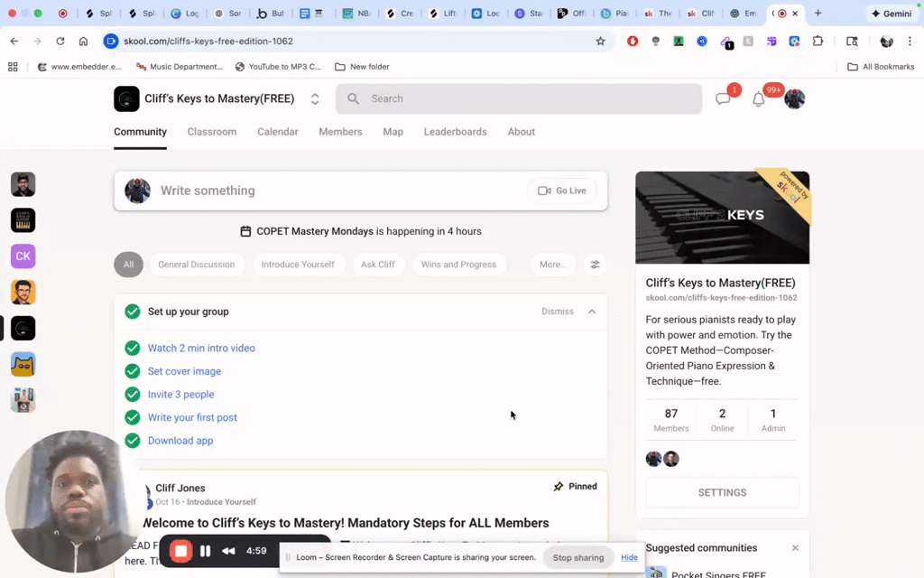This screenshot has width=924, height=578.
Task: Open the user profile avatar in header
Action: point(794,98)
